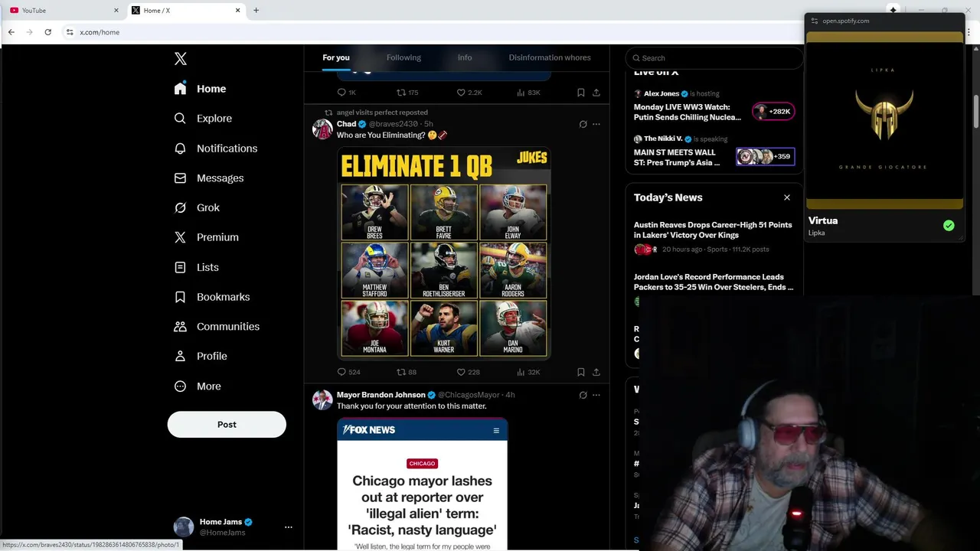
Task: Open Monday LIVE WW3 Watch broadcast
Action: pos(688,112)
